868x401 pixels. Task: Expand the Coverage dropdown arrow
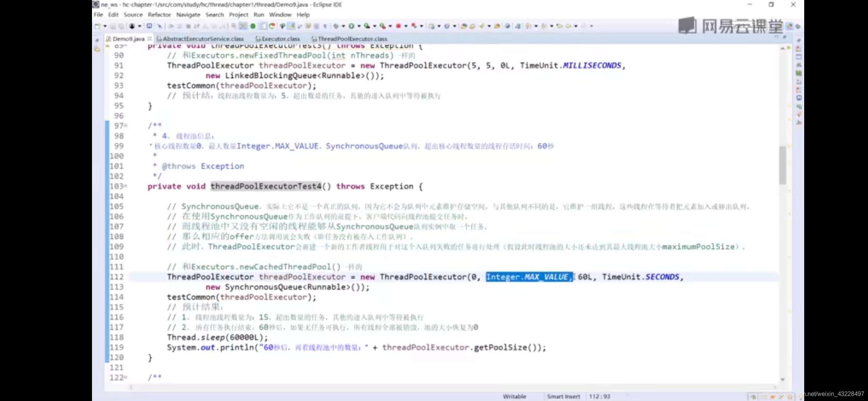point(375,26)
